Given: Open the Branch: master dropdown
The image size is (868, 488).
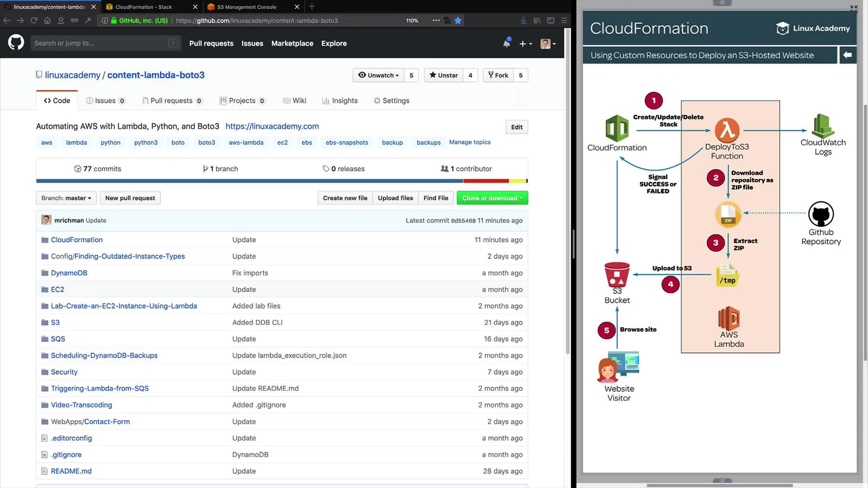Looking at the screenshot, I should point(66,198).
